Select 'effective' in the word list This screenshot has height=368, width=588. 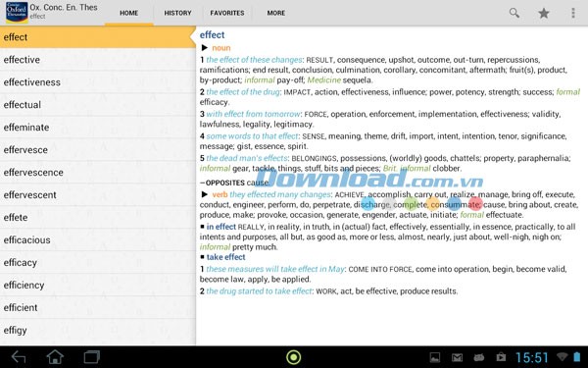tap(97, 59)
